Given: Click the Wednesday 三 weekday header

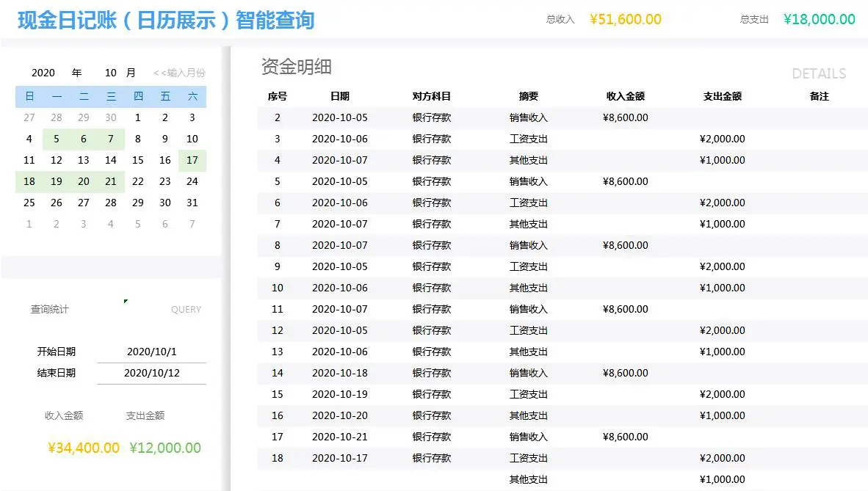Looking at the screenshot, I should click(x=111, y=96).
